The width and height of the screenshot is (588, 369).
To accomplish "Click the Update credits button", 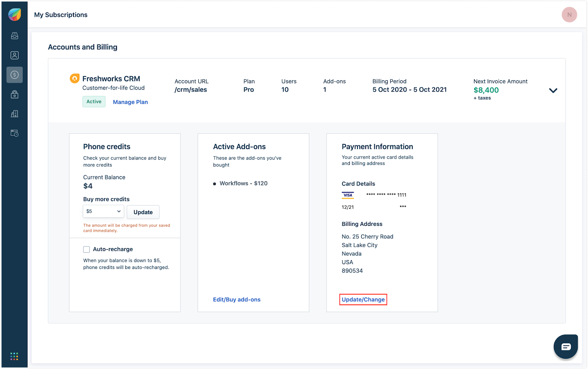I will (143, 212).
